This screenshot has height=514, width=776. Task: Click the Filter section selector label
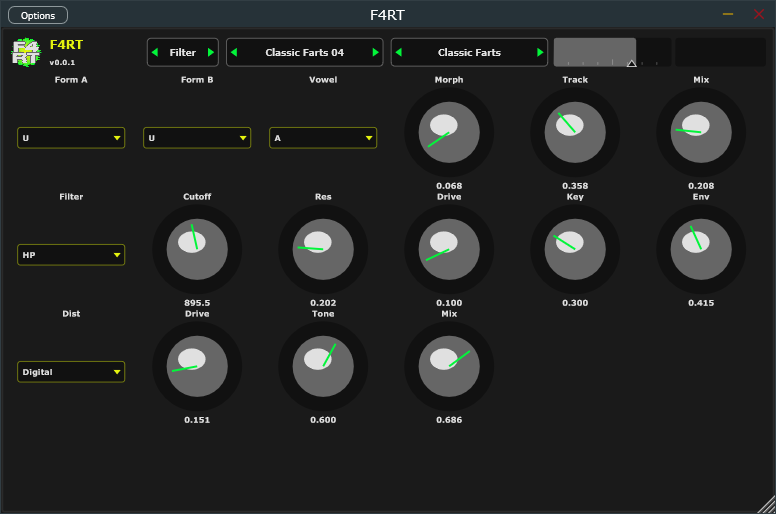(x=183, y=52)
